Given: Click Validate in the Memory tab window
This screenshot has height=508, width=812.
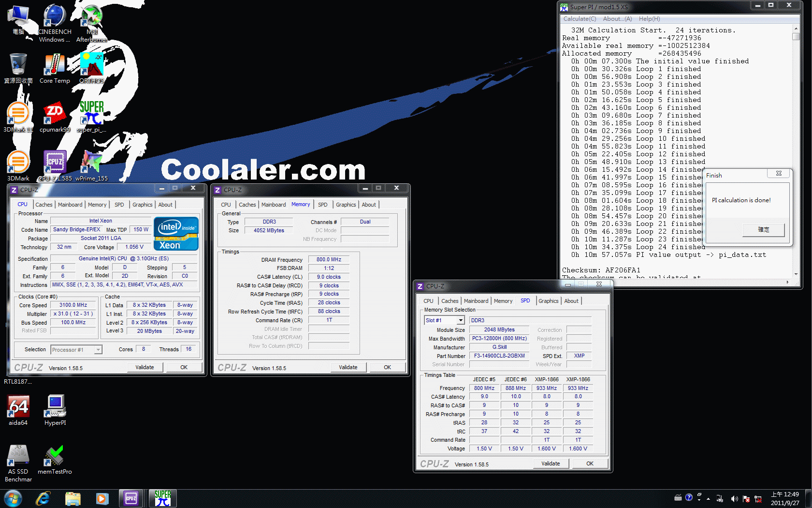Looking at the screenshot, I should (x=348, y=367).
